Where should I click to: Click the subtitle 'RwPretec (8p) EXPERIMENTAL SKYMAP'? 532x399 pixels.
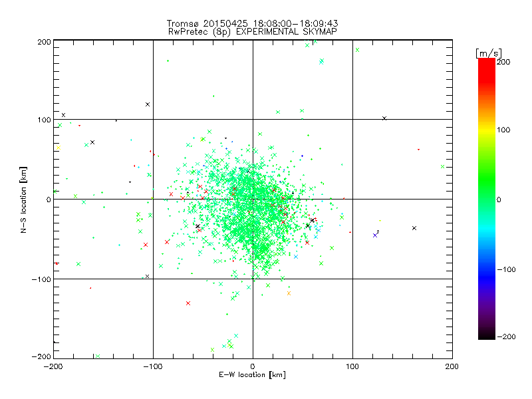(252, 32)
